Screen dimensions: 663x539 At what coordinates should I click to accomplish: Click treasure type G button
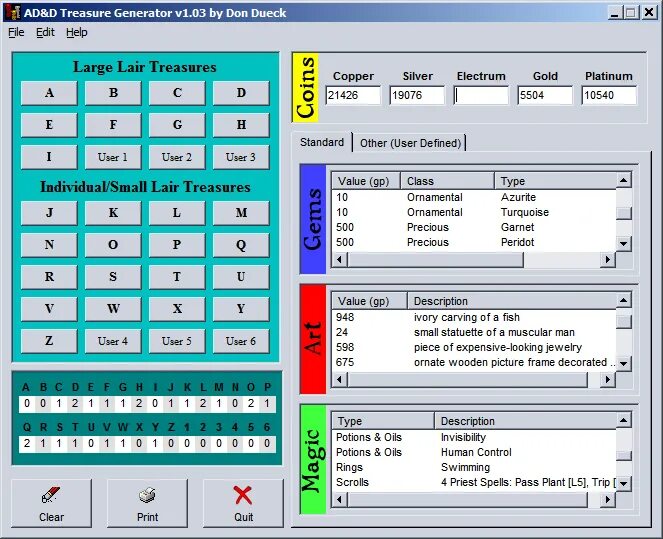[x=177, y=125]
